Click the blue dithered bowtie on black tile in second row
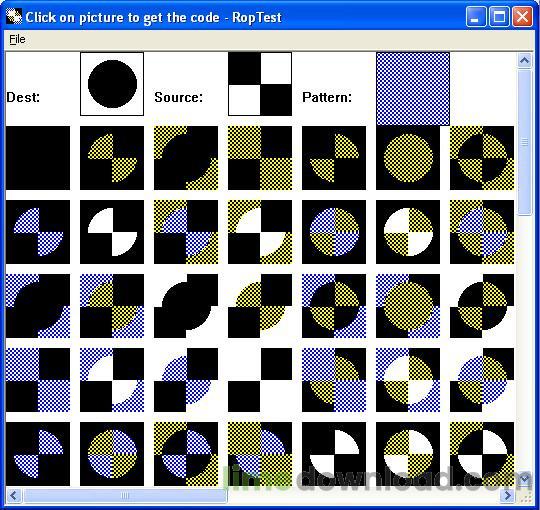 point(38,232)
